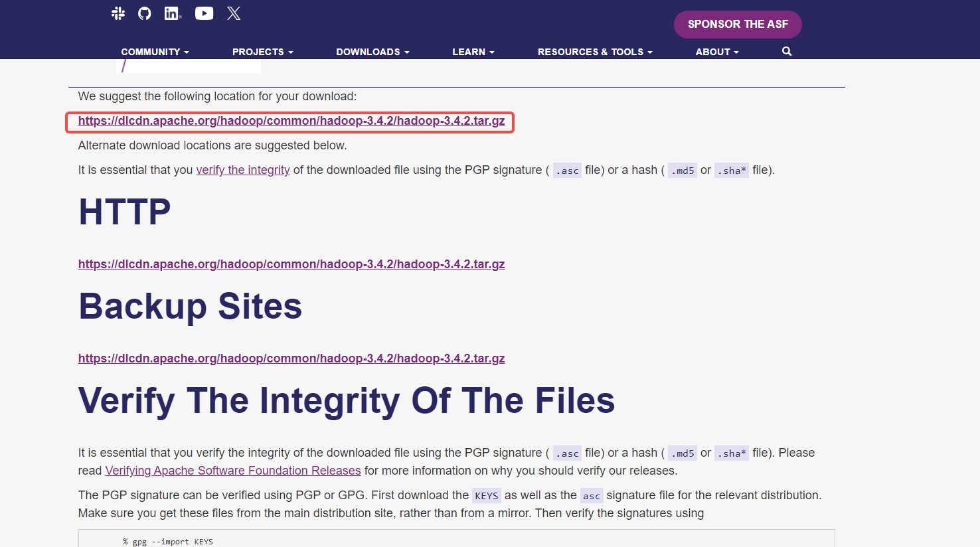
Task: Open the Learn dropdown menu
Action: (473, 52)
